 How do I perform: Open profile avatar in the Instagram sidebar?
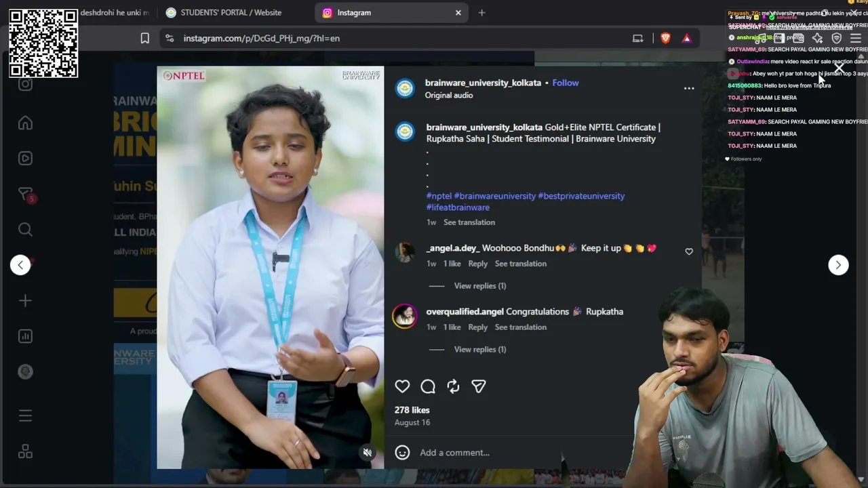click(25, 371)
